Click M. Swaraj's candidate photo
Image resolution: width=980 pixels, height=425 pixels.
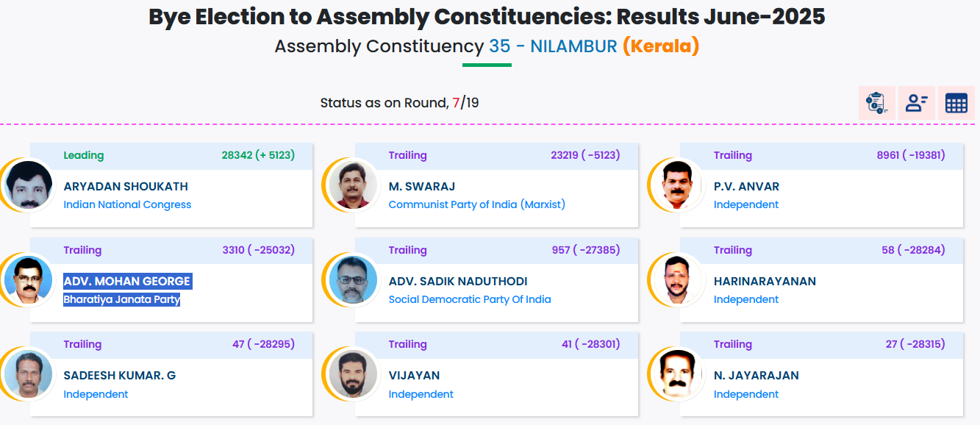(x=353, y=185)
